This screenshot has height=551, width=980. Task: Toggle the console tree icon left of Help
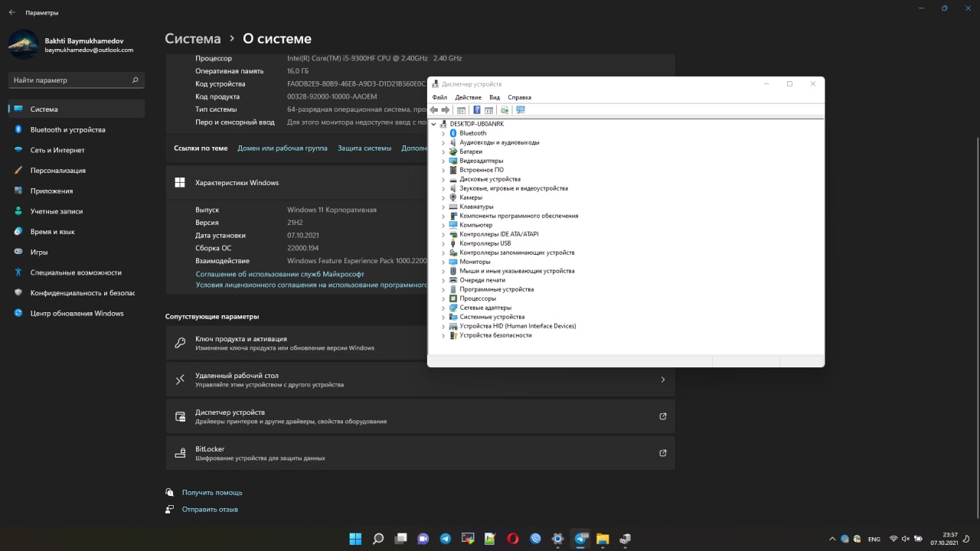click(461, 110)
